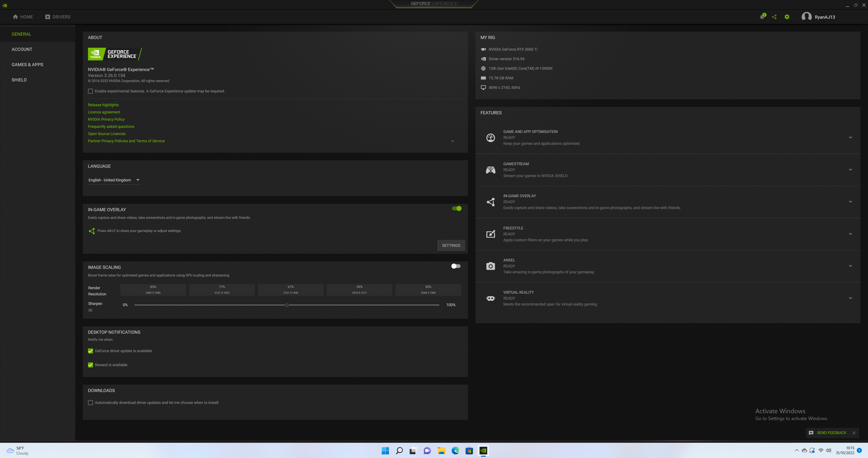The image size is (868, 458).
Task: Open the Licence agreement link
Action: 104,112
